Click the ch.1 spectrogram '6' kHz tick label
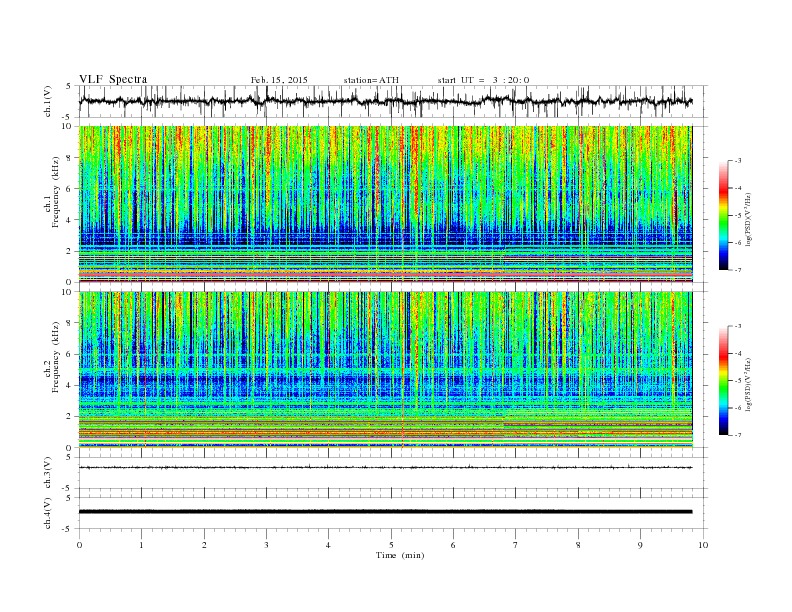Viewport: 792px width, 612px height. [70, 189]
